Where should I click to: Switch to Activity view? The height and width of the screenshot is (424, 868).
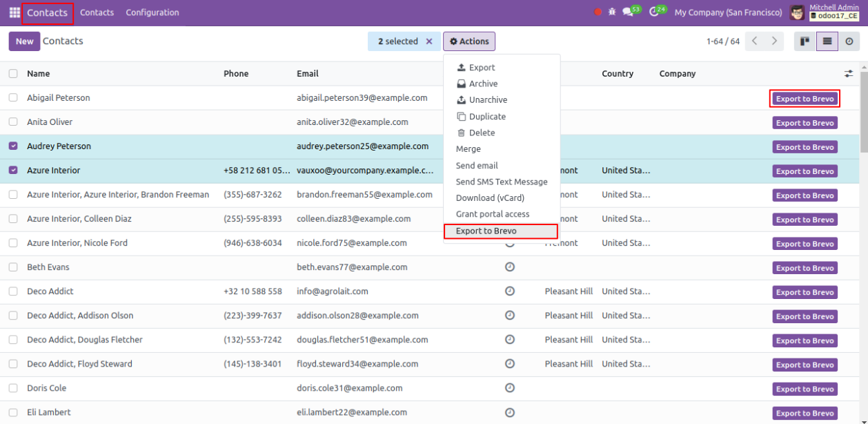[x=849, y=41]
